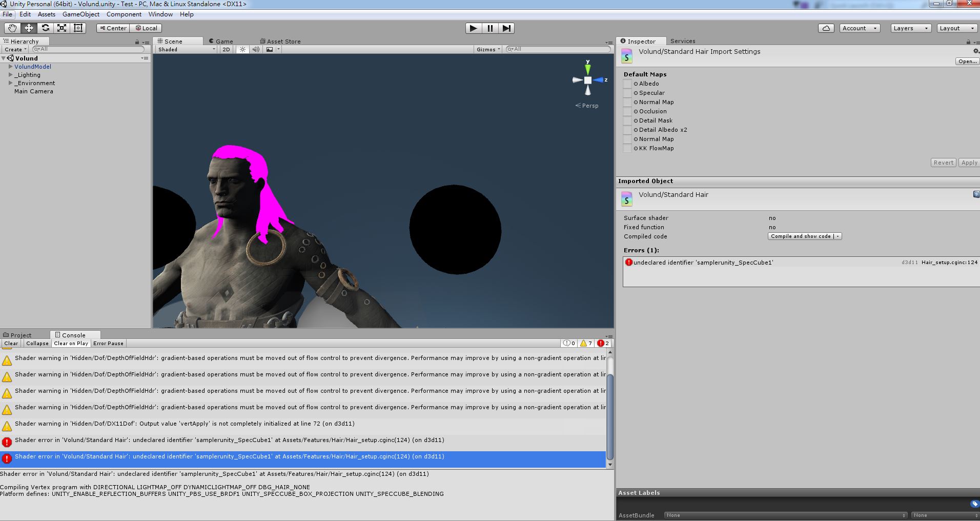This screenshot has height=521, width=980.
Task: Select the Rect transform tool
Action: click(78, 28)
